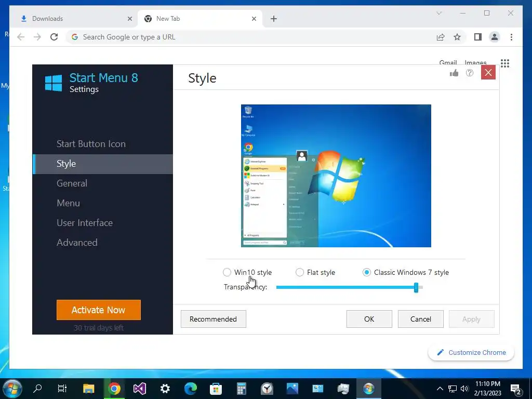532x399 pixels.
Task: Click the network tray icon
Action: pos(453,389)
